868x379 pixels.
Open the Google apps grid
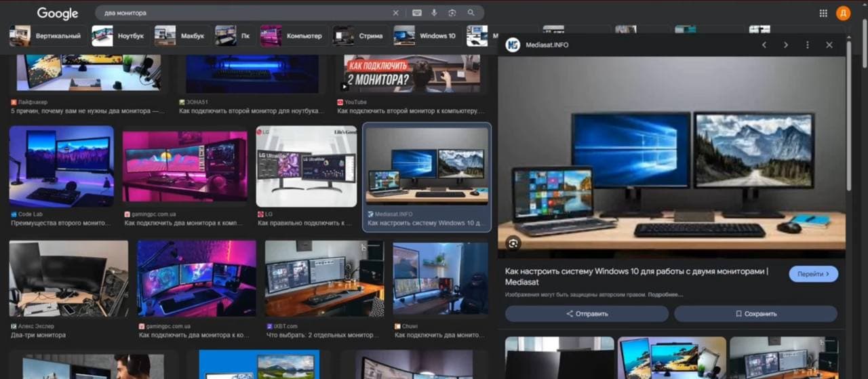click(823, 13)
